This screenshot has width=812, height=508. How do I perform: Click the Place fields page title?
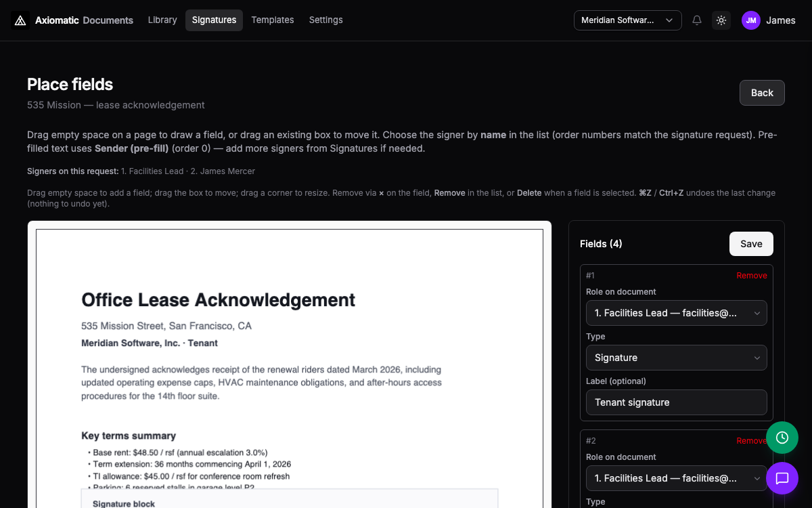coord(70,85)
